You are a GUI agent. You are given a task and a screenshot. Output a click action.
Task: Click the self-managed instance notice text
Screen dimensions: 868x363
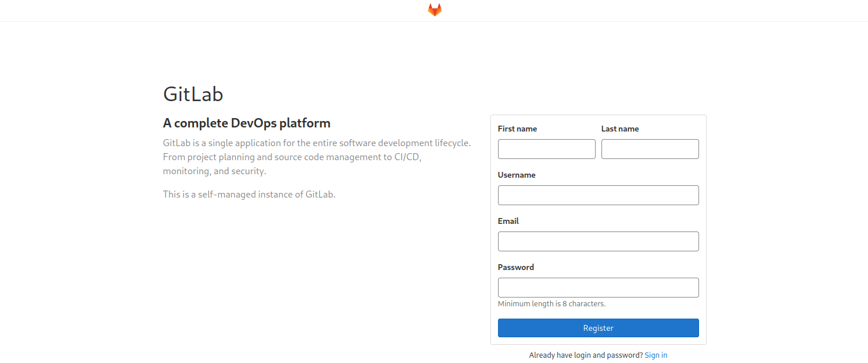point(249,194)
